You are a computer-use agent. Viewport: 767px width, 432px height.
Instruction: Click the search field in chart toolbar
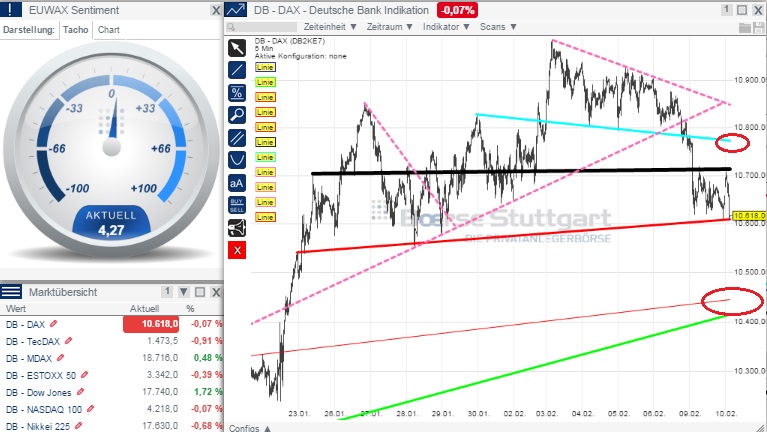coord(262,27)
